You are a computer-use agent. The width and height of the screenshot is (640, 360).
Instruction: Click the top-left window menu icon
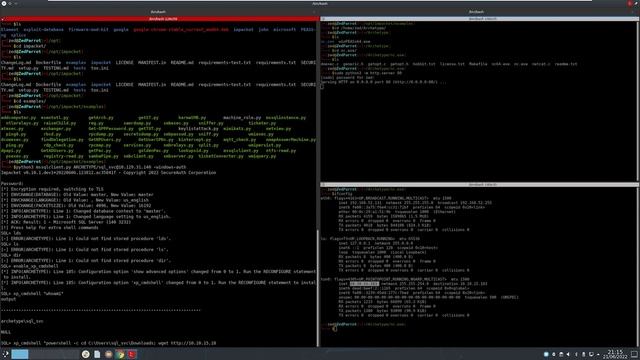(x=4, y=4)
